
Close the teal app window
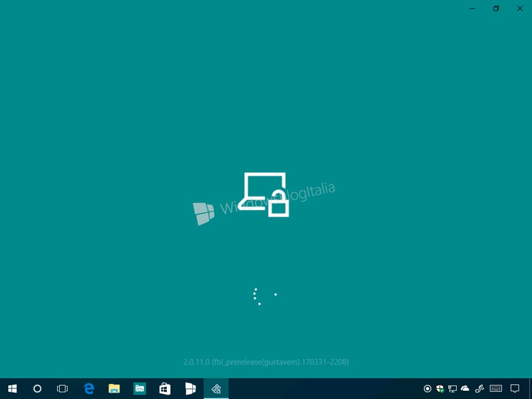(x=520, y=8)
